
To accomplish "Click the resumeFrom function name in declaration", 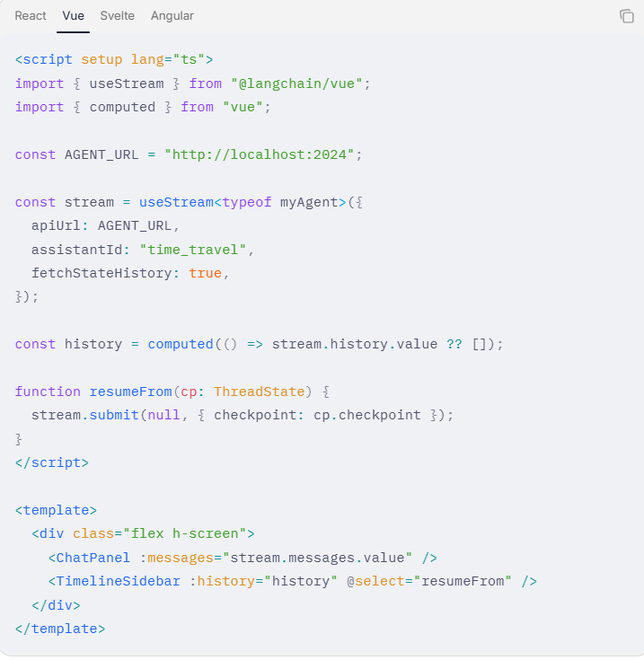I will tap(130, 392).
